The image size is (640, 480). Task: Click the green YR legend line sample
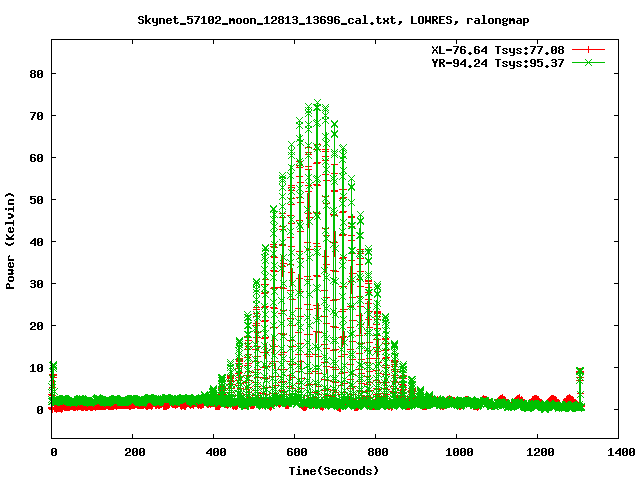(x=588, y=62)
